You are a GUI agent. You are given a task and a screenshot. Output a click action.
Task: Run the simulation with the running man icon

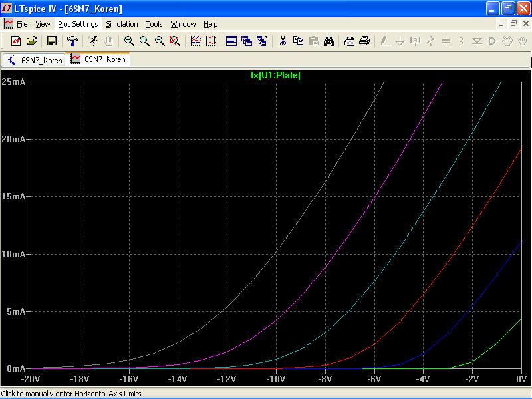(92, 41)
